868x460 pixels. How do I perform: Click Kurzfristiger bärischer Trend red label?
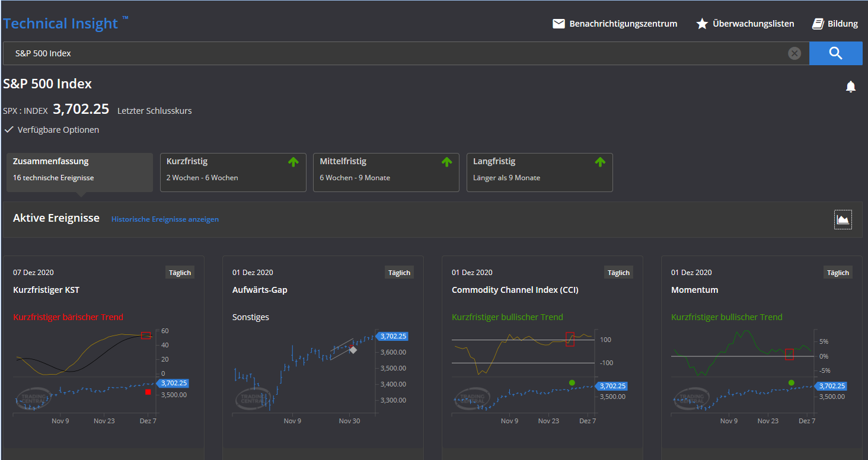point(68,317)
